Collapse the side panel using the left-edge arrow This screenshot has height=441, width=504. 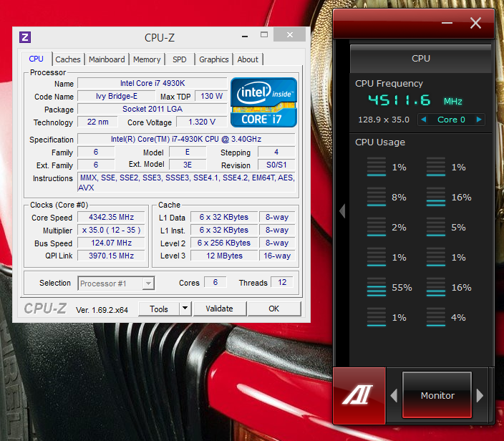342,211
